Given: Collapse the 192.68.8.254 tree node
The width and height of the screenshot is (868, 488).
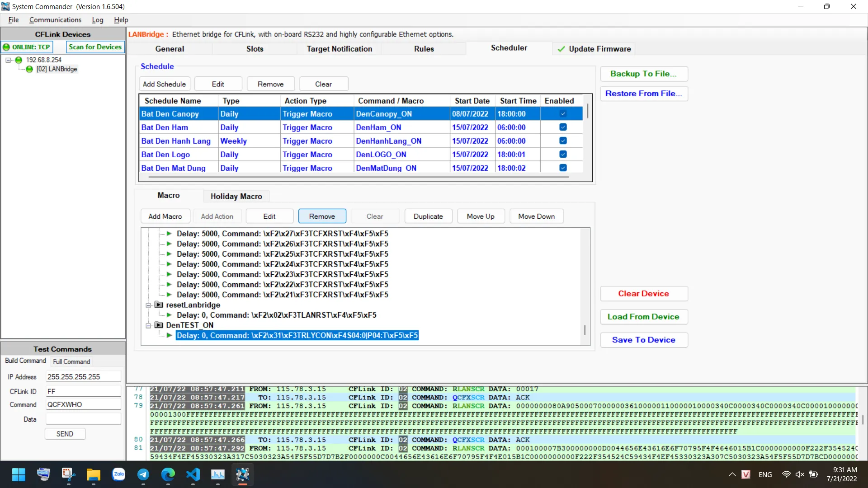Looking at the screenshot, I should click(x=8, y=60).
